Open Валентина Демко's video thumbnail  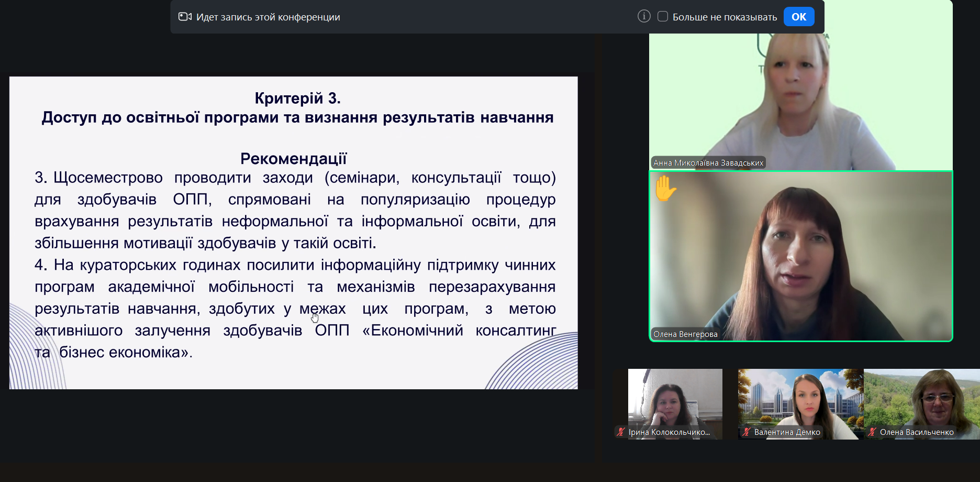(800, 401)
